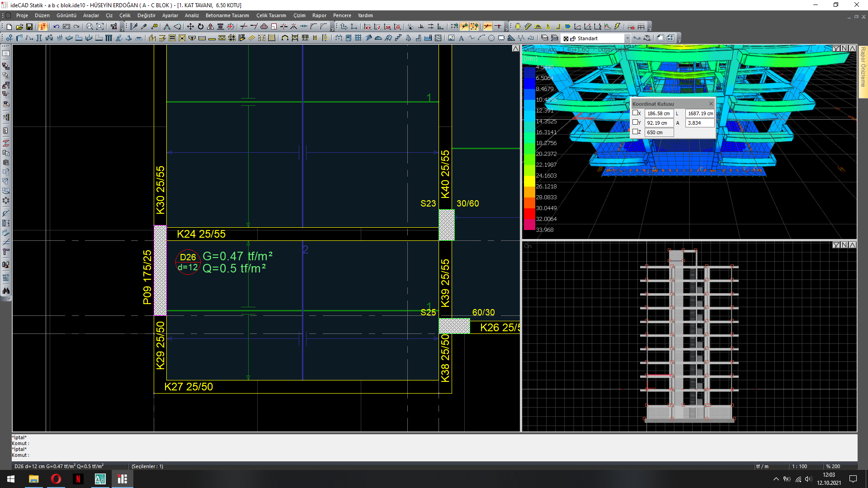
Task: Click the New project icon
Action: pyautogui.click(x=9, y=27)
